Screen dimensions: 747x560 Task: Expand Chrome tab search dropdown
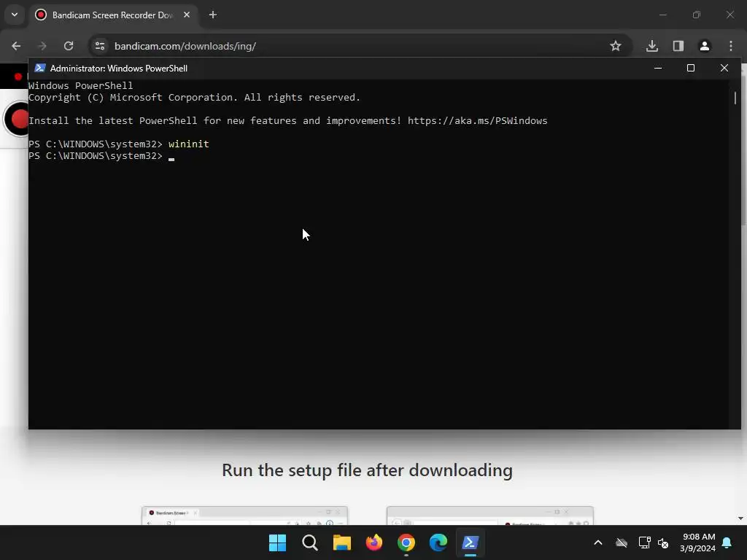(15, 15)
